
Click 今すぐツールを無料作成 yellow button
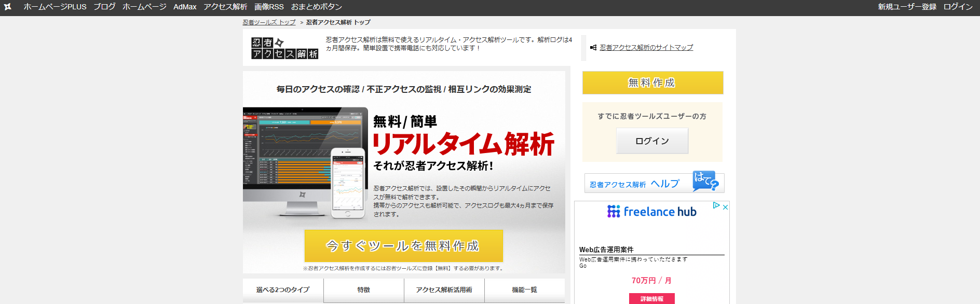[x=403, y=246]
